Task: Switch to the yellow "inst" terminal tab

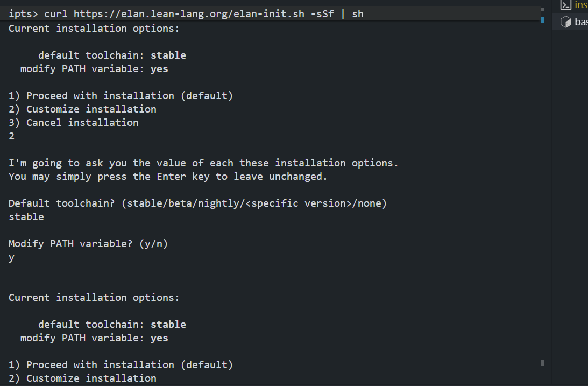Action: pos(581,5)
